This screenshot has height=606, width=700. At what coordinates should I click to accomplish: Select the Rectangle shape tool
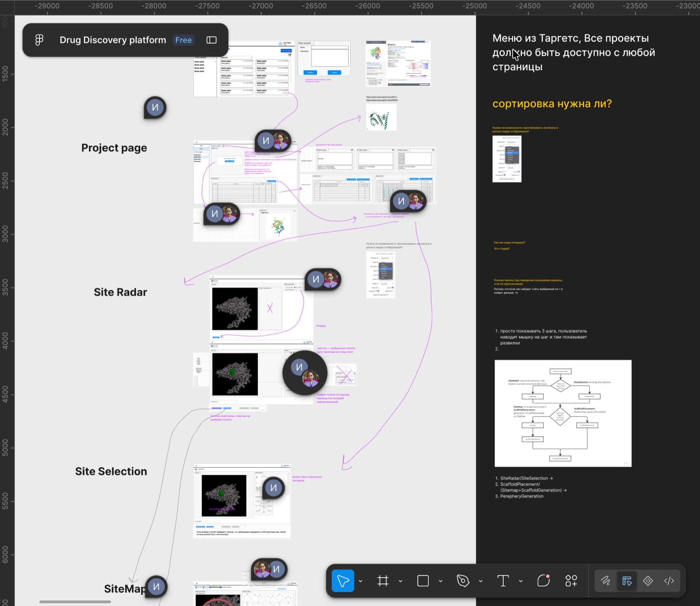[423, 581]
